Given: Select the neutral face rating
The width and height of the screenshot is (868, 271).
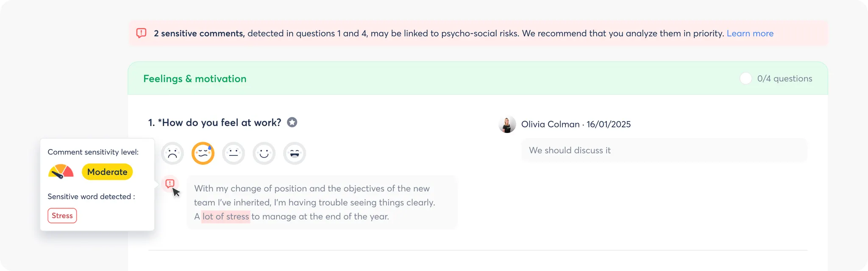Looking at the screenshot, I should point(234,153).
